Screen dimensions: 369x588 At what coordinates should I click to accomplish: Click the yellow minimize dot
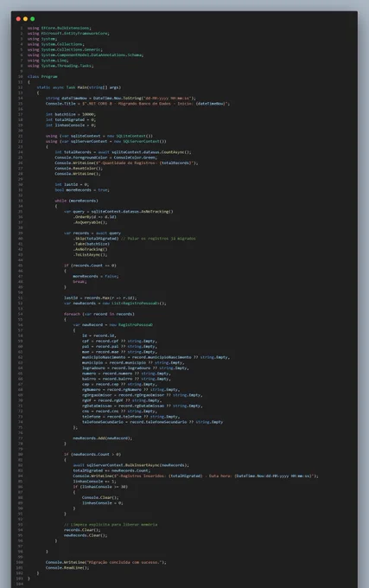pyautogui.click(x=25, y=19)
